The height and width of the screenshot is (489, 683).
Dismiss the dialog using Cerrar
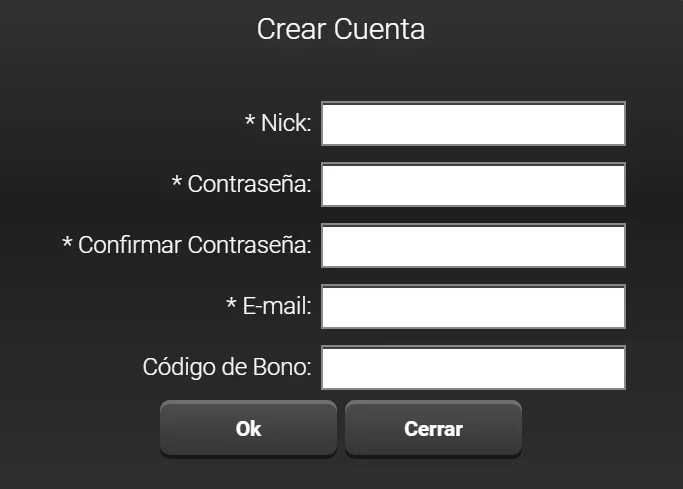[433, 429]
